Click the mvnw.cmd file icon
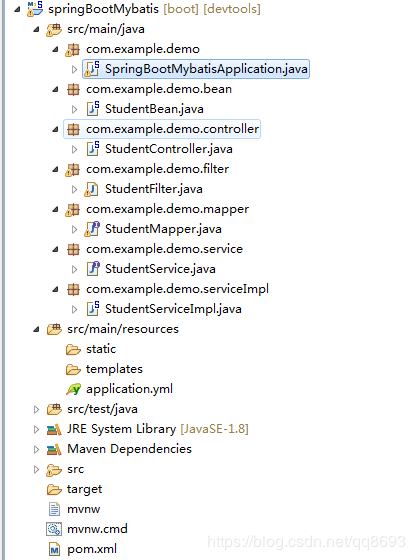The height and width of the screenshot is (560, 415). [54, 529]
